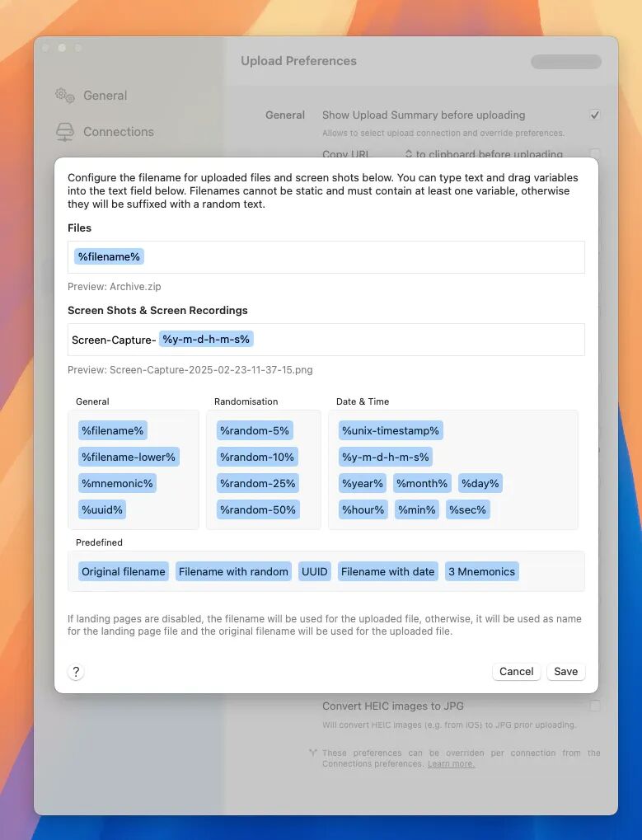The width and height of the screenshot is (642, 840).
Task: Pick the %random-50% variable
Action: click(x=258, y=509)
